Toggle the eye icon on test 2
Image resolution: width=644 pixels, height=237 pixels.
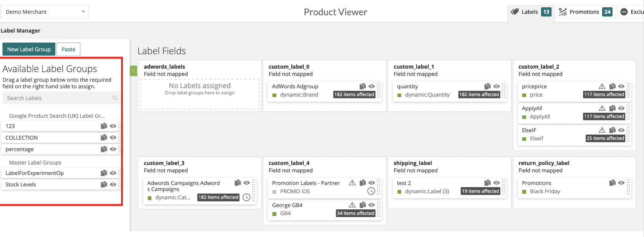(x=496, y=183)
